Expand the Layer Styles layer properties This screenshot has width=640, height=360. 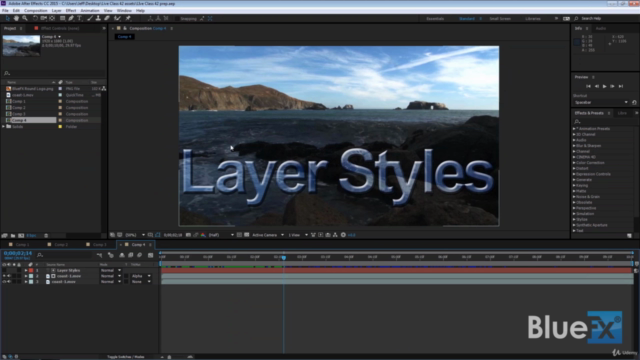[26, 270]
